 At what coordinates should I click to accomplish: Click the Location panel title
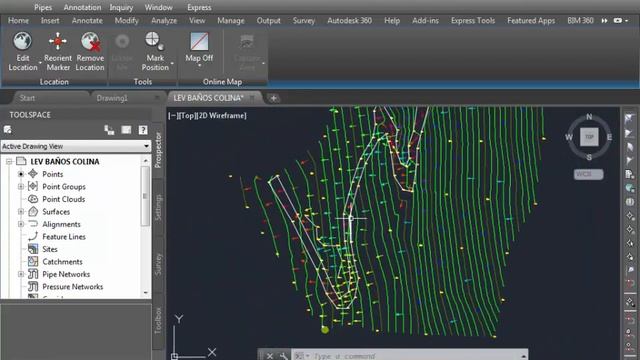[x=54, y=82]
